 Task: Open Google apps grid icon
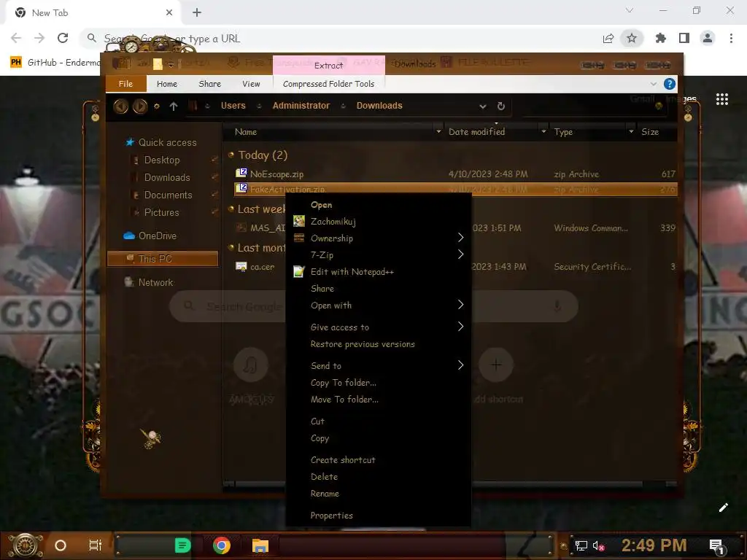pyautogui.click(x=722, y=99)
